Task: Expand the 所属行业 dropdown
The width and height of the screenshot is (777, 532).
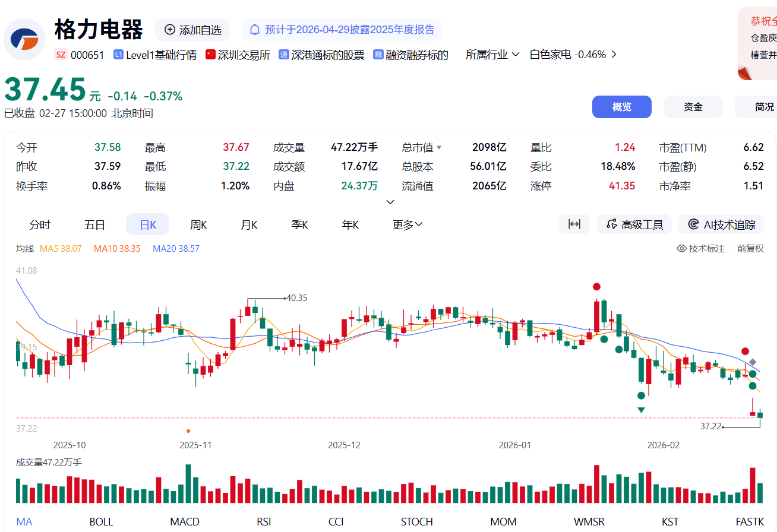Action: click(492, 55)
